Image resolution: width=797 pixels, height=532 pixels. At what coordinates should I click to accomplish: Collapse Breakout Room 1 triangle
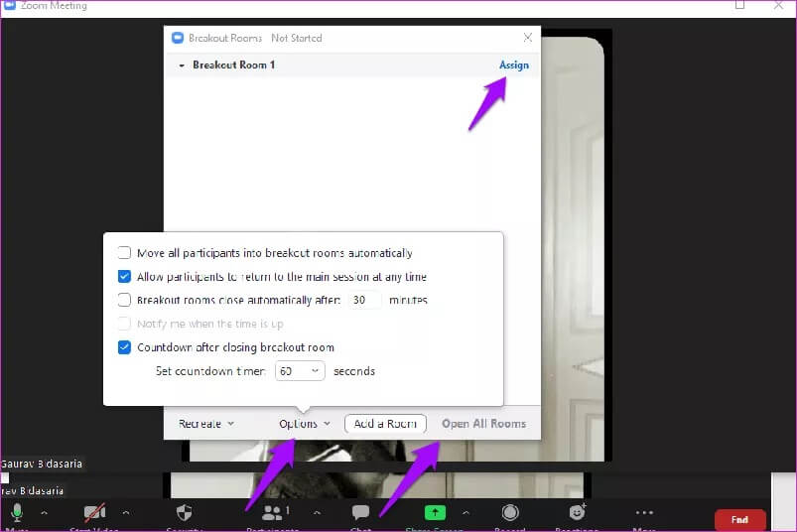coord(182,66)
